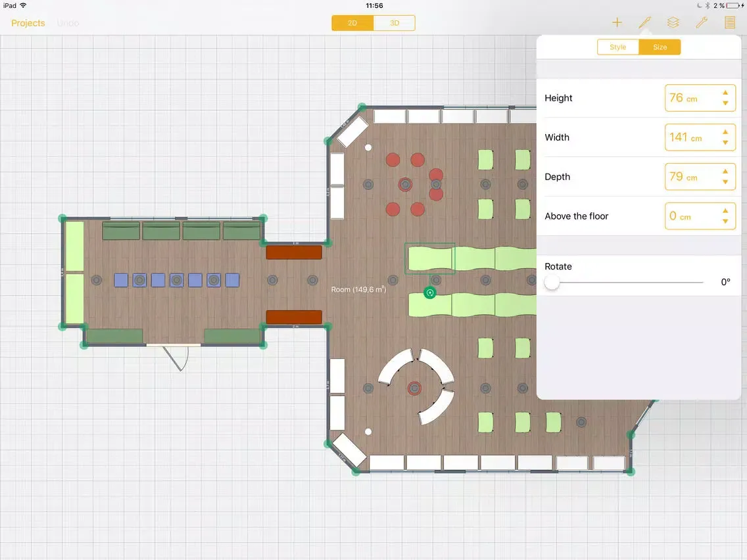Click the wall corner node at top-left of left room
Image resolution: width=747 pixels, height=560 pixels.
click(x=62, y=219)
